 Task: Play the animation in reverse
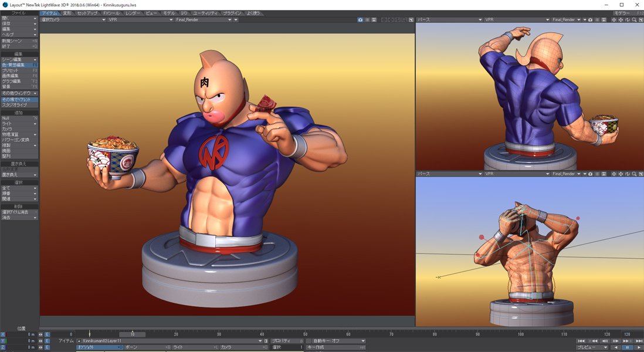tap(616, 347)
